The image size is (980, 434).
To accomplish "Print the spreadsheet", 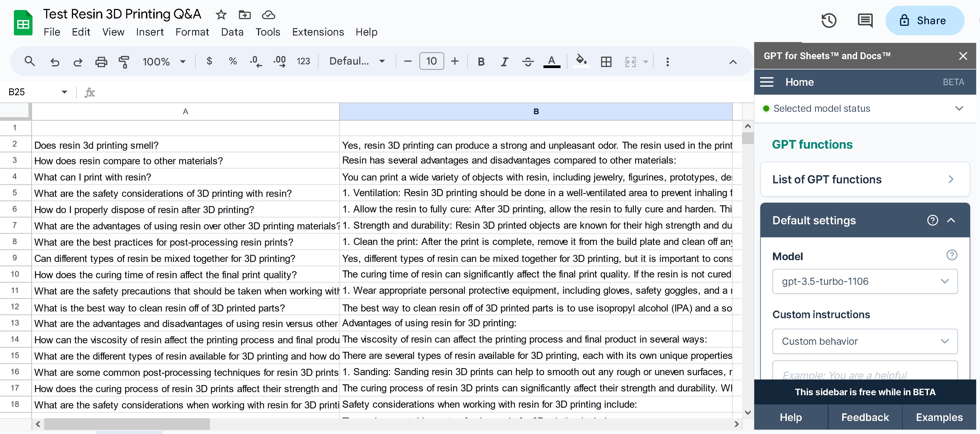I will (101, 62).
